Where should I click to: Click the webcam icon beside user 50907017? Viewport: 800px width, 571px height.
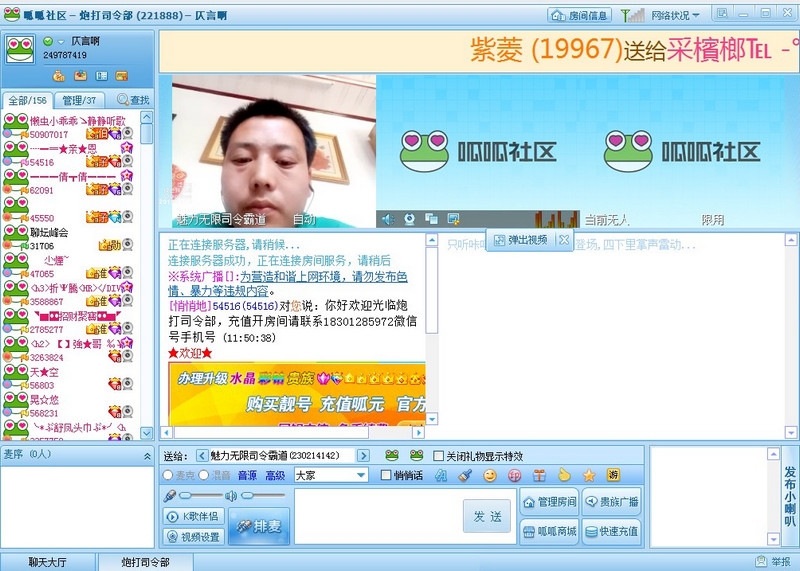click(128, 134)
